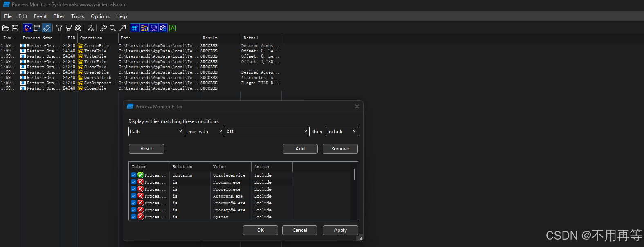Select the 'Flags: FILE_D...' detail cell
The height and width of the screenshot is (247, 644).
click(260, 83)
